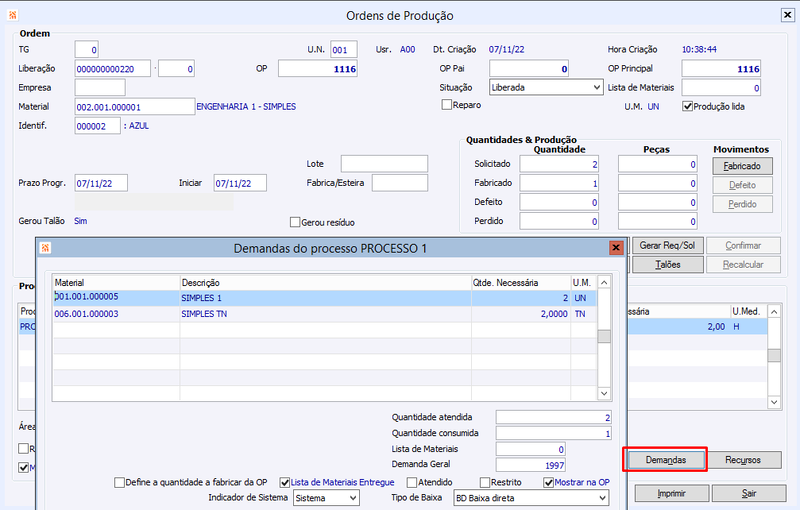Close the Demandas do processo dialog
This screenshot has width=800, height=510.
tap(616, 248)
